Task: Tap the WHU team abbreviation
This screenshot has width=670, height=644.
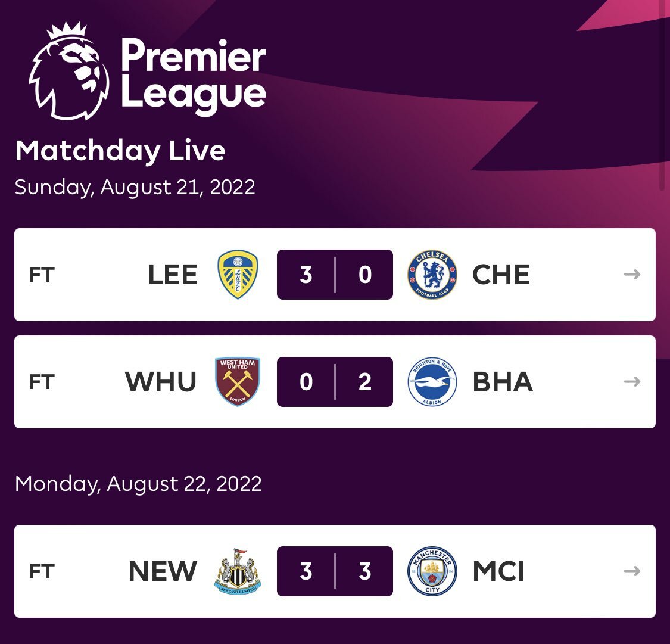Action: (161, 382)
